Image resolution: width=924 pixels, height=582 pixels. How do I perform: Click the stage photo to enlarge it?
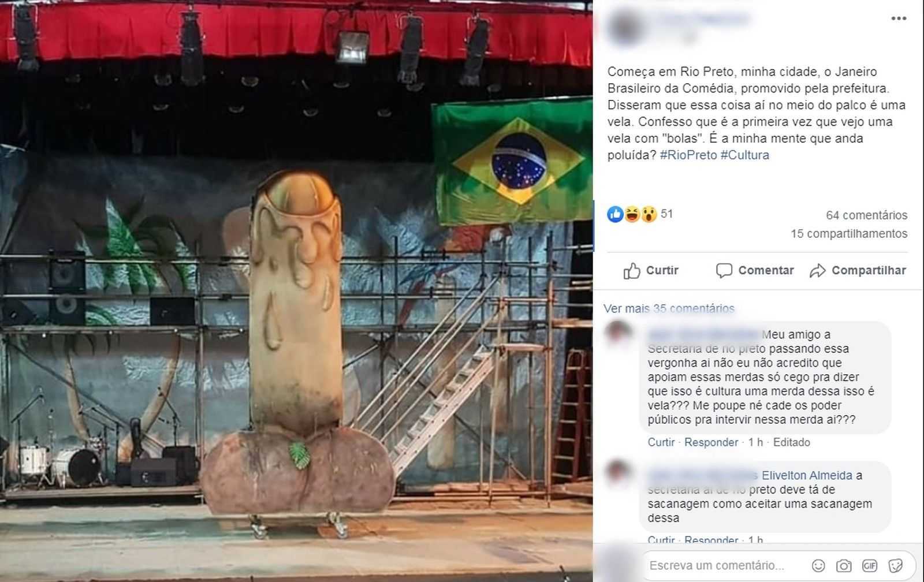[296, 291]
